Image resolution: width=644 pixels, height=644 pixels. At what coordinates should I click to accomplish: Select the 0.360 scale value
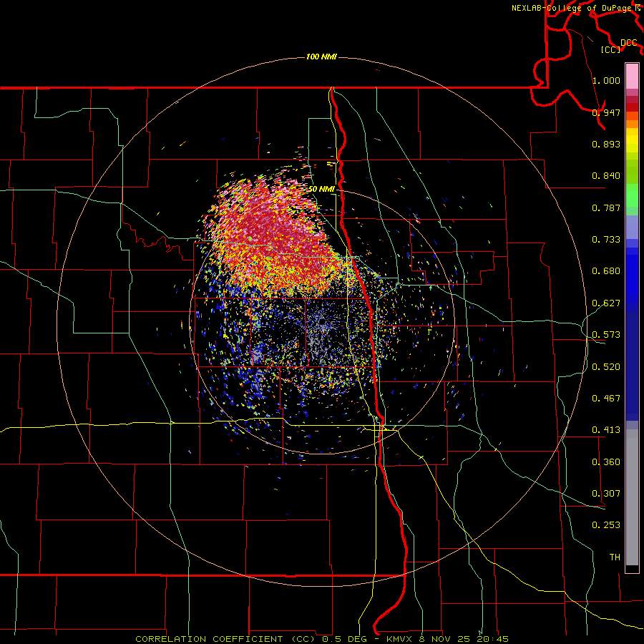tap(606, 462)
